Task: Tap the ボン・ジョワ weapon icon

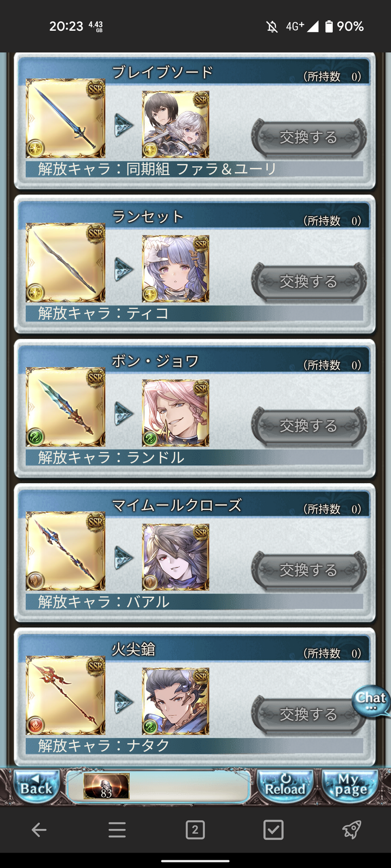Action: pos(66,407)
